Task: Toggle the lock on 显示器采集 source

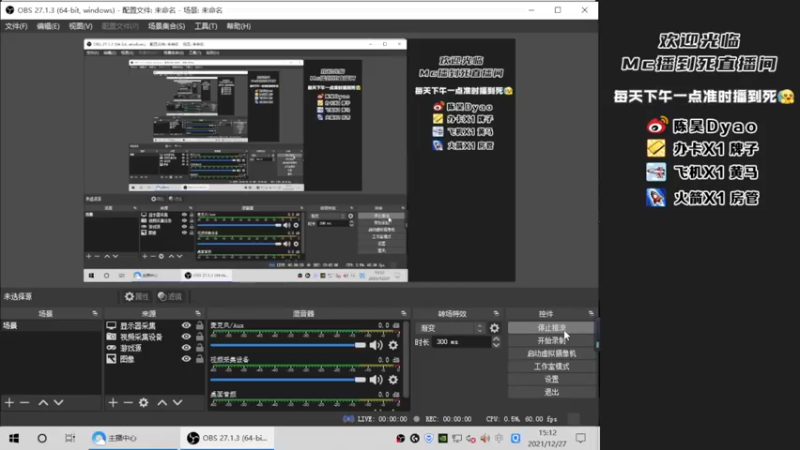Action: point(199,326)
